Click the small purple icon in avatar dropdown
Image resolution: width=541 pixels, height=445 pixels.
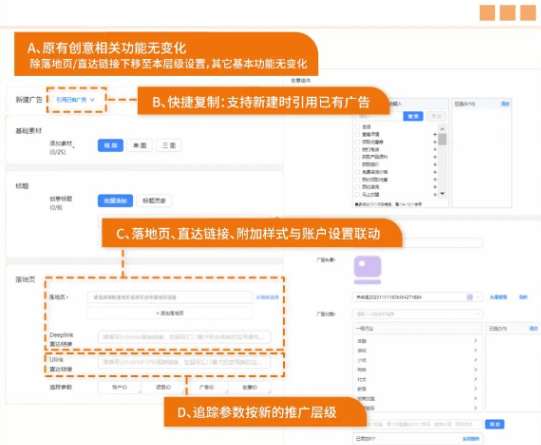[x=470, y=297]
